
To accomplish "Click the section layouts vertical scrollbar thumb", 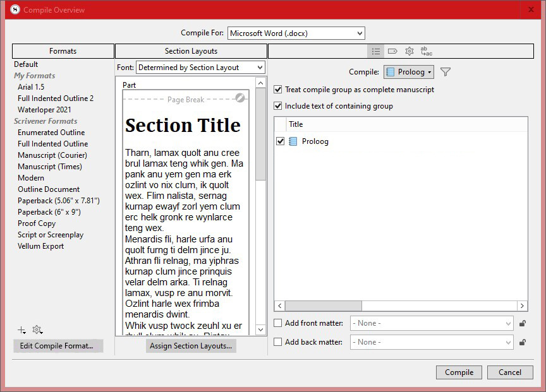I will [260, 134].
